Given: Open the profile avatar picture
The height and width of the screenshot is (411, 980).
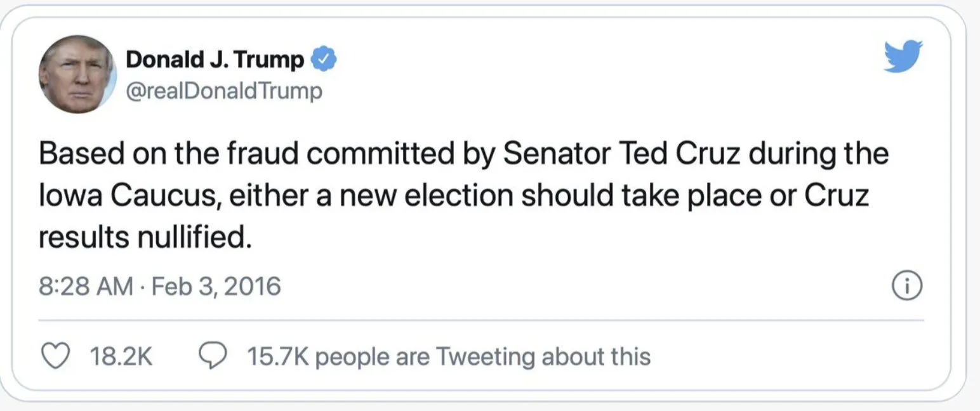Looking at the screenshot, I should pyautogui.click(x=77, y=74).
